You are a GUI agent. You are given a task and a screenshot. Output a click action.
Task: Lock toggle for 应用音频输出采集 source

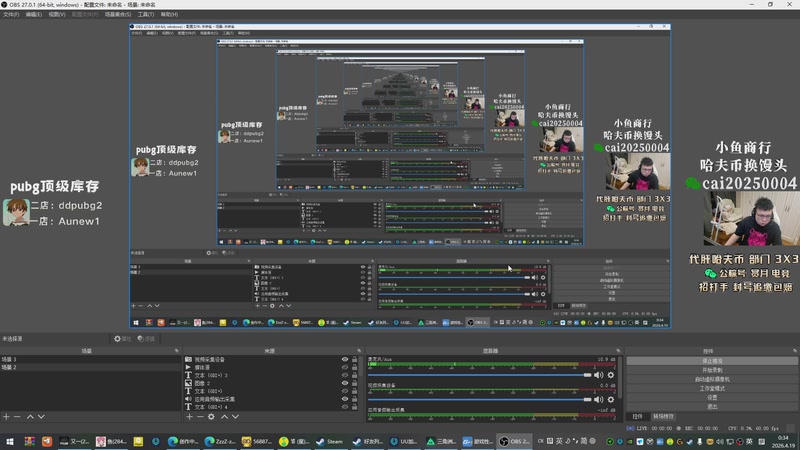pos(355,399)
